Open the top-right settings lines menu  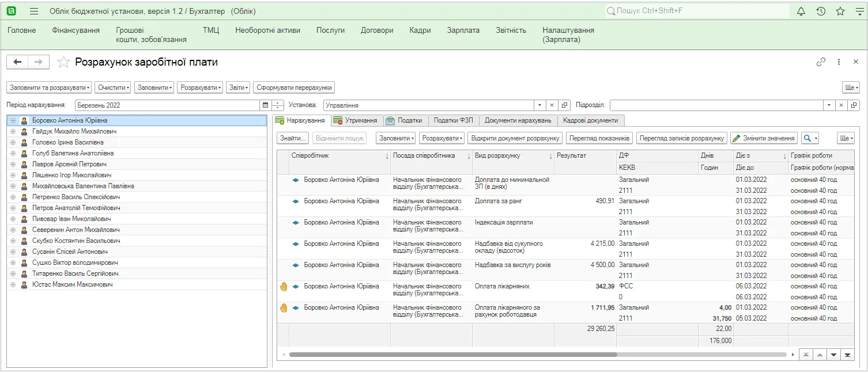coord(859,11)
